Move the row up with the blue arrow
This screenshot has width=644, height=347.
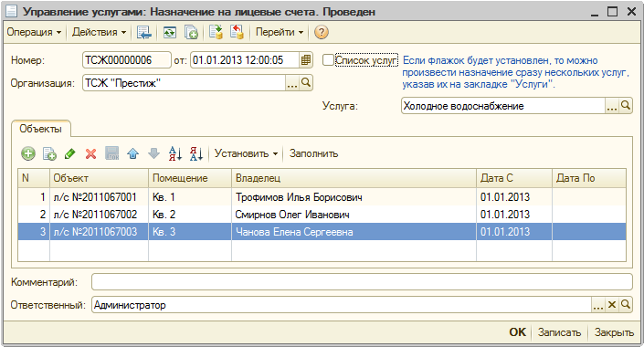pos(132,154)
